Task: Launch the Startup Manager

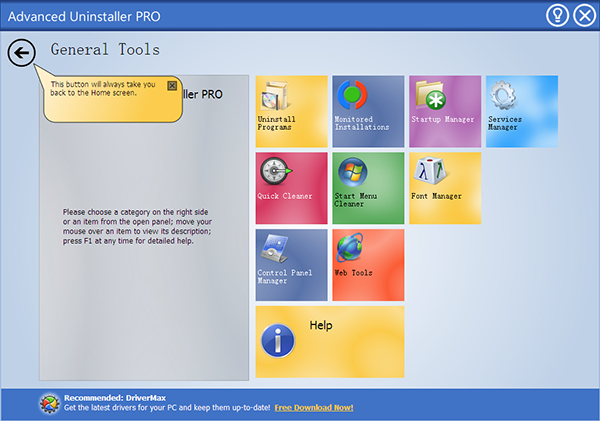Action: pos(445,111)
